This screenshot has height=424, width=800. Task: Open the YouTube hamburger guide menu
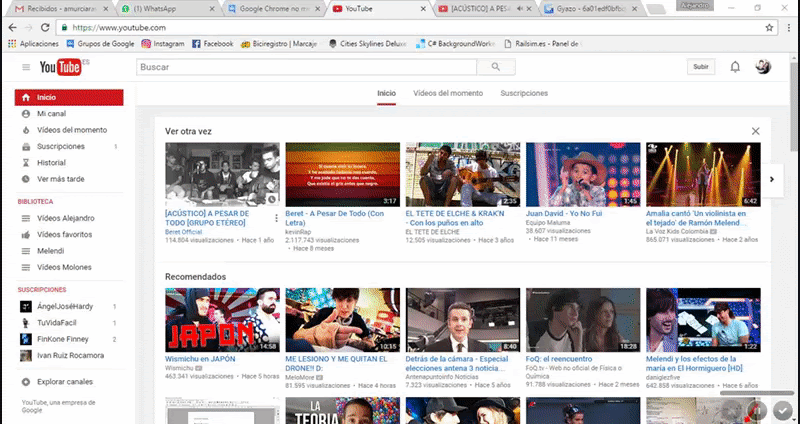pos(26,67)
